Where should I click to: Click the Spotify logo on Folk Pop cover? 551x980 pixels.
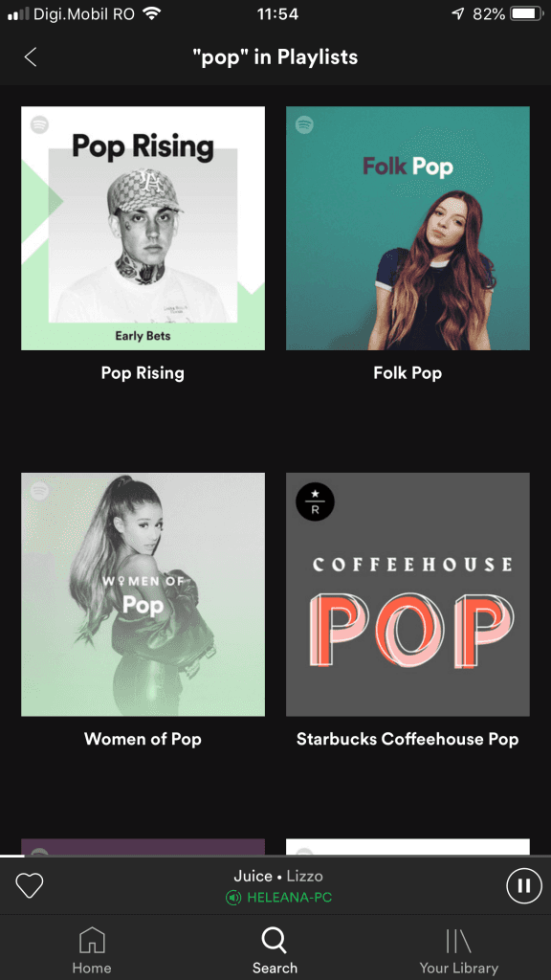[x=306, y=126]
